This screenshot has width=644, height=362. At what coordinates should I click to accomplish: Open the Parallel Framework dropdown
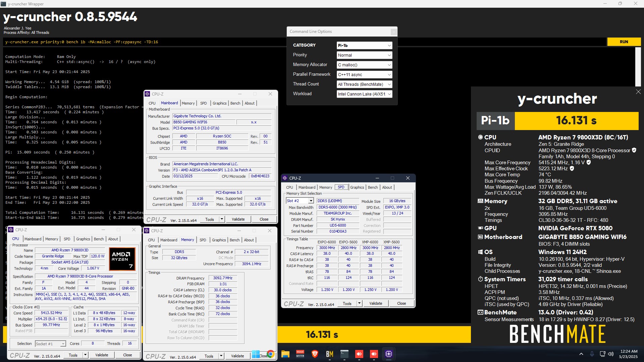point(364,74)
